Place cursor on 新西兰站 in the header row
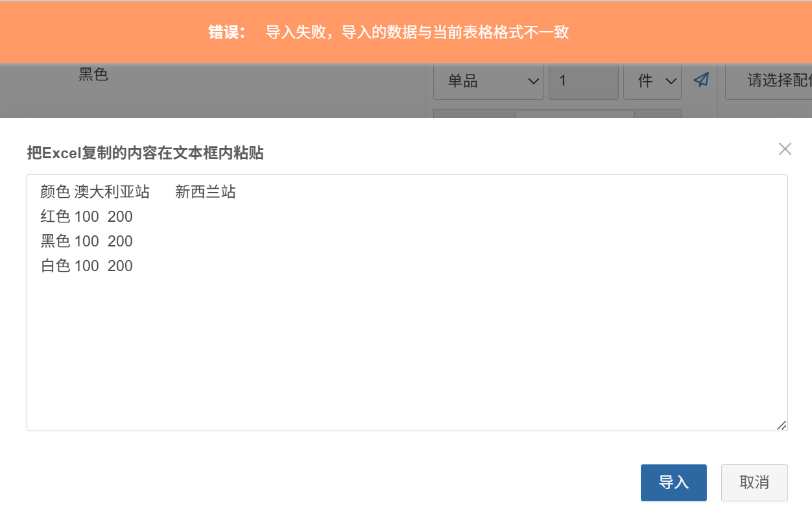The height and width of the screenshot is (524, 812). tap(205, 192)
